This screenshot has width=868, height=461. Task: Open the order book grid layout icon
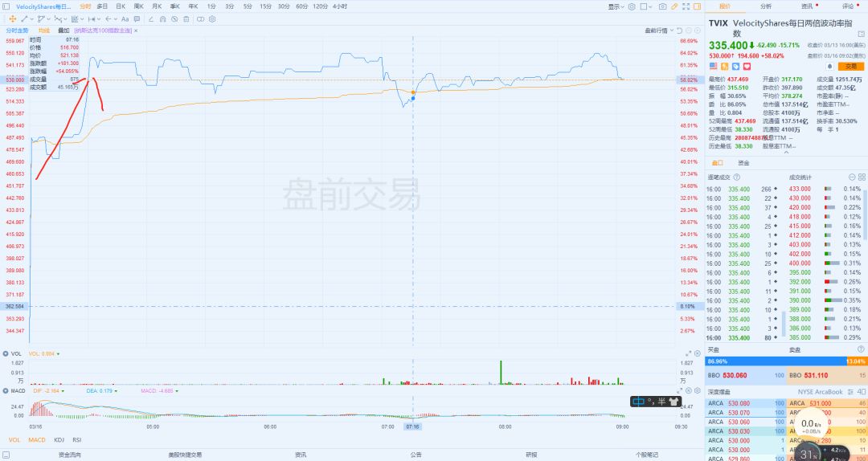862,177
